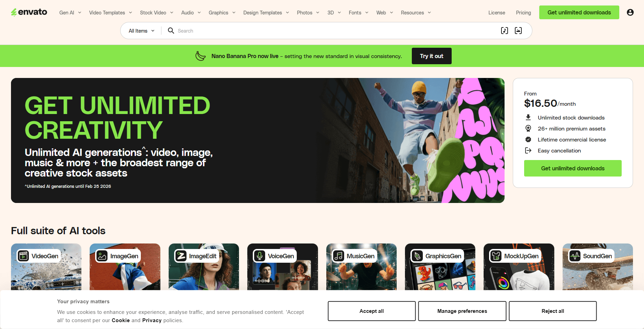Reject all cookies
Viewport: 644px width, 329px height.
click(553, 311)
